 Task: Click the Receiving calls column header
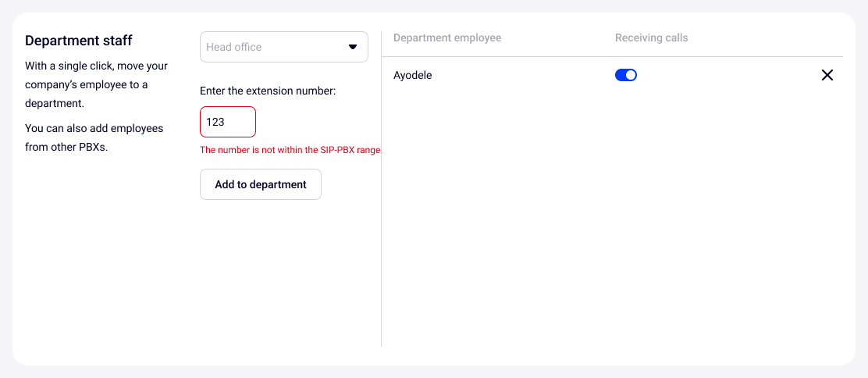[x=651, y=37]
